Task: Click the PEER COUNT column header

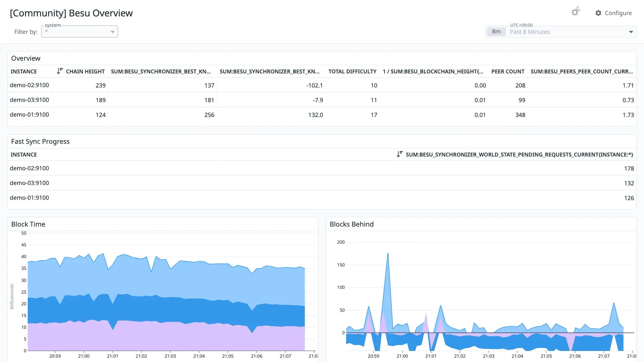Action: [508, 71]
